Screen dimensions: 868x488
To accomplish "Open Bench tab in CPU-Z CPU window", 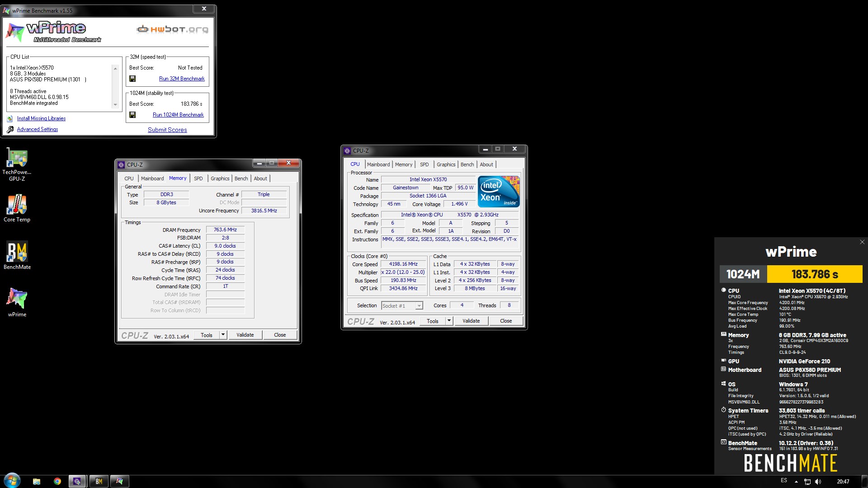I will coord(467,164).
